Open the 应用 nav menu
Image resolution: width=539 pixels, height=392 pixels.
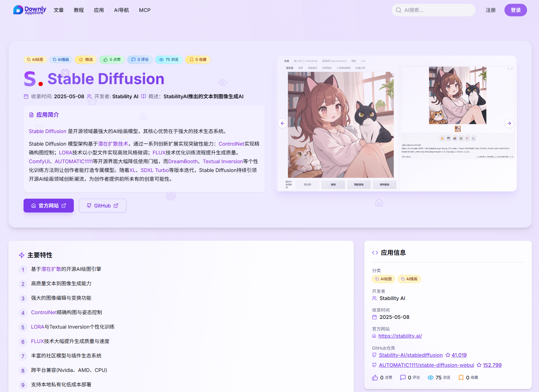pyautogui.click(x=99, y=10)
